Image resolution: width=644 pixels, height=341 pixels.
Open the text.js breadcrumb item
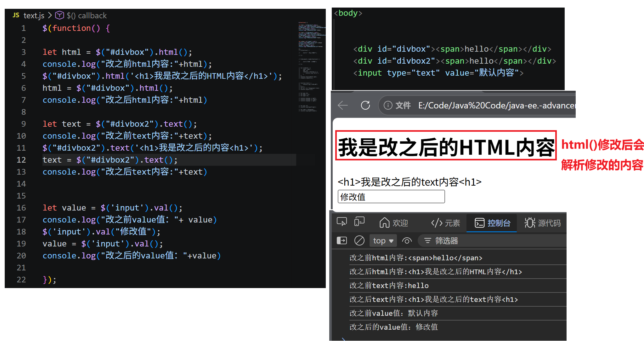(34, 15)
